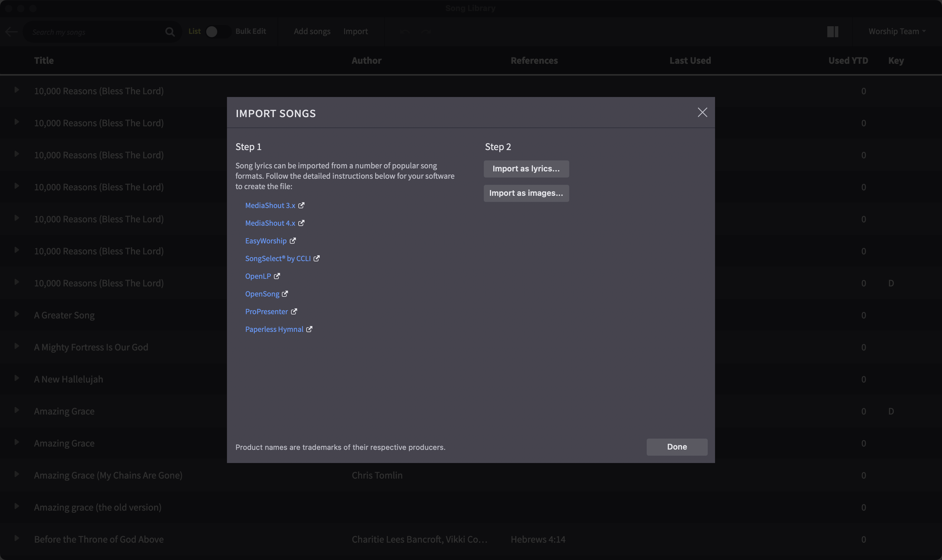Click external-link icon beside OpenSong

point(285,294)
